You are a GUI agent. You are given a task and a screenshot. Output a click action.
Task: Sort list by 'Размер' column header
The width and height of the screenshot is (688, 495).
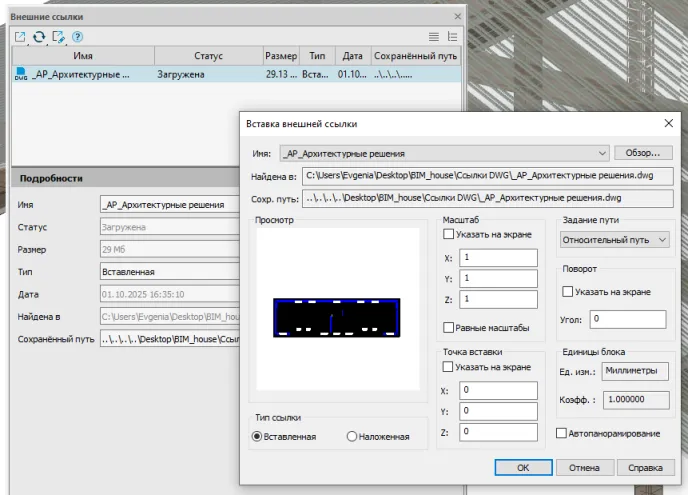(281, 56)
